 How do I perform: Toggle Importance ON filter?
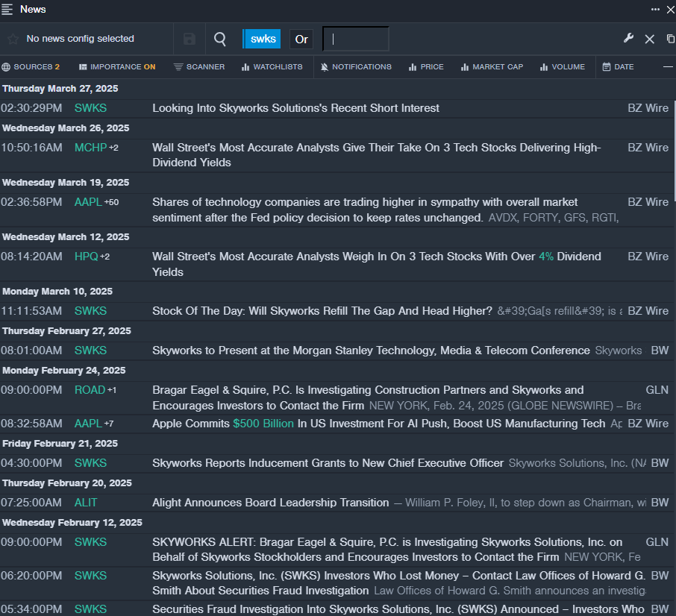click(x=117, y=67)
